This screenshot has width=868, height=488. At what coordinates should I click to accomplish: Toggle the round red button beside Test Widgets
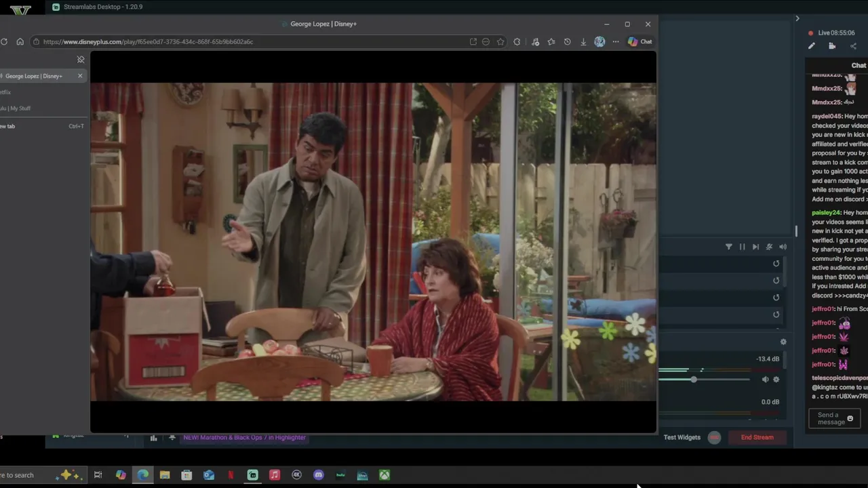pos(714,437)
